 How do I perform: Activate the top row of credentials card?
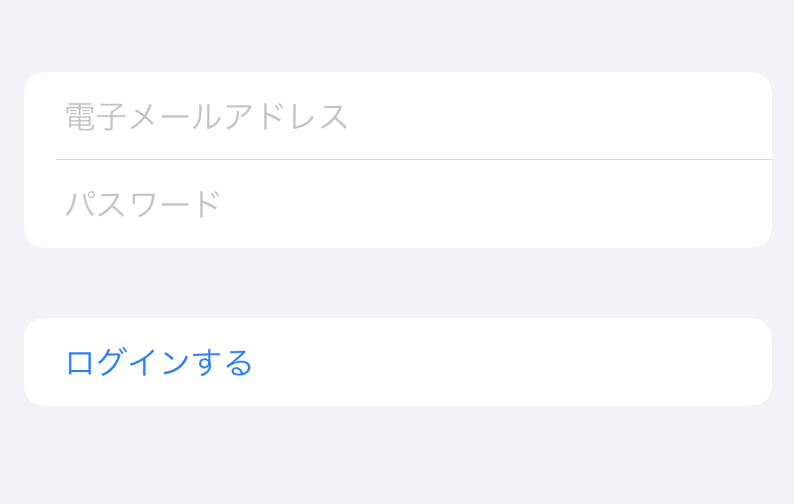(x=398, y=116)
